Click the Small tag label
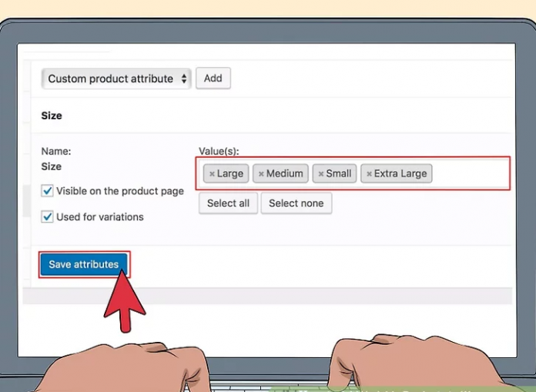This screenshot has width=536, height=392. click(x=339, y=173)
